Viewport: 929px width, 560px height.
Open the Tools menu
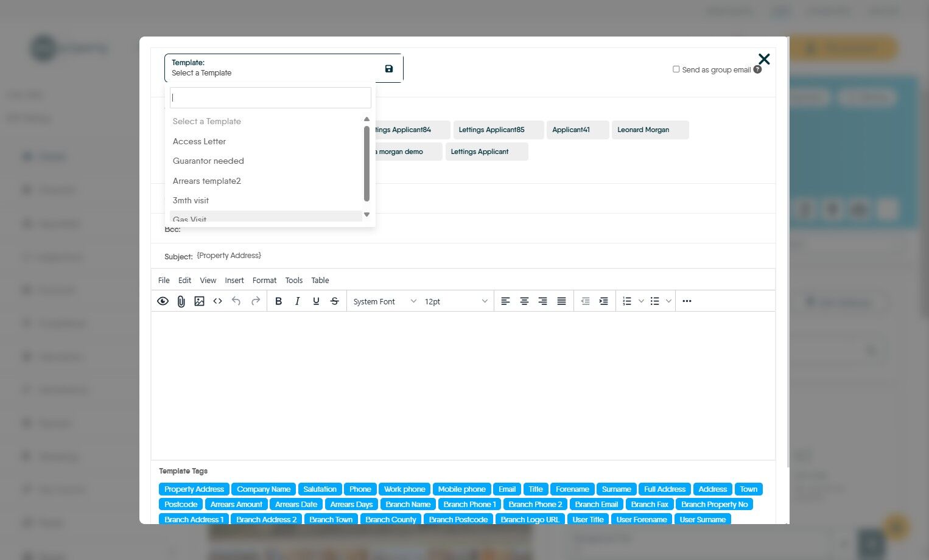pos(294,281)
